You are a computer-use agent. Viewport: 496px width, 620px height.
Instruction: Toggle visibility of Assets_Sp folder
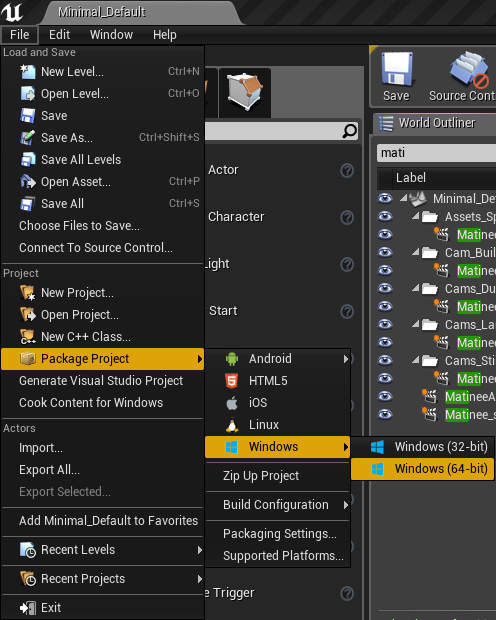(x=385, y=216)
